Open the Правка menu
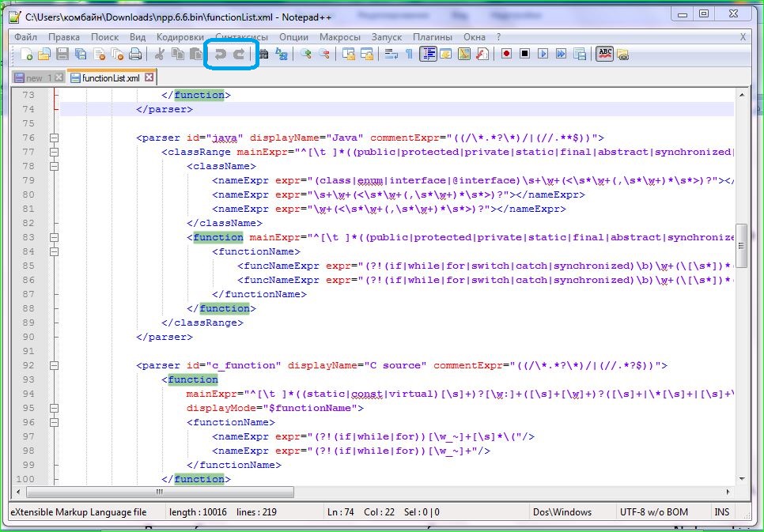The width and height of the screenshot is (764, 532). [x=64, y=37]
